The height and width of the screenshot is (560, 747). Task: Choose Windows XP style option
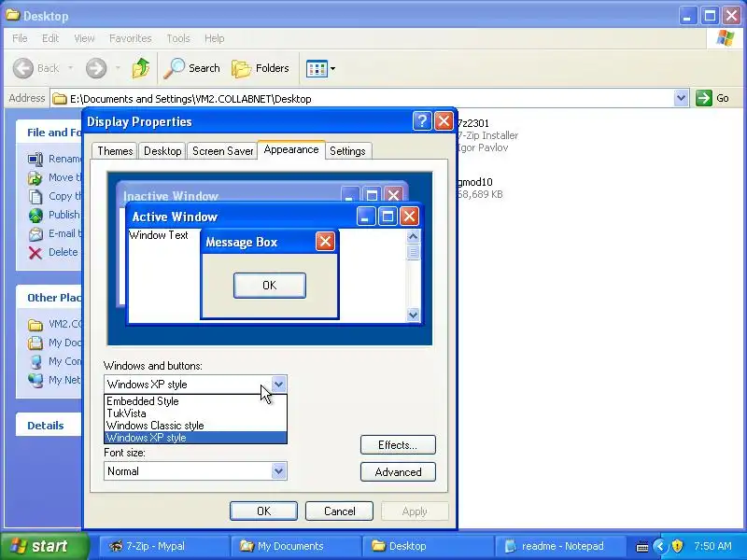[195, 438]
